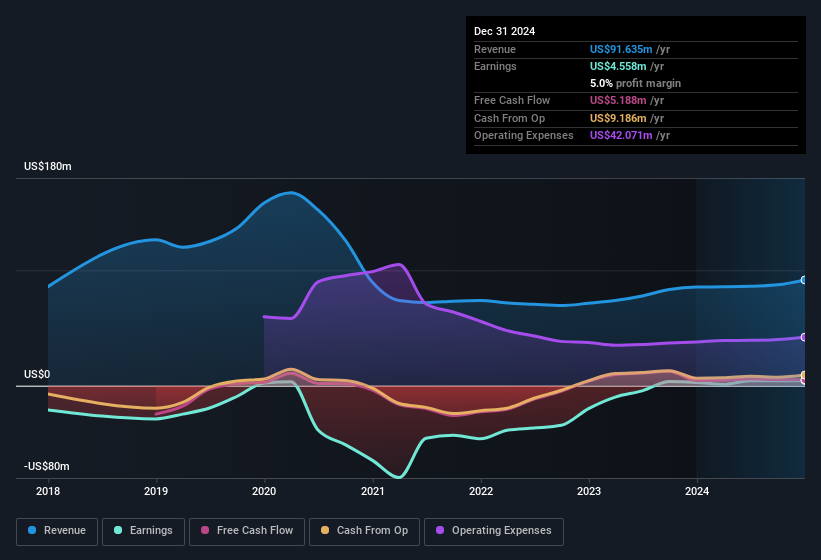Viewport: 821px width, 560px height.
Task: Toggle the Revenue series legend button
Action: (x=57, y=531)
